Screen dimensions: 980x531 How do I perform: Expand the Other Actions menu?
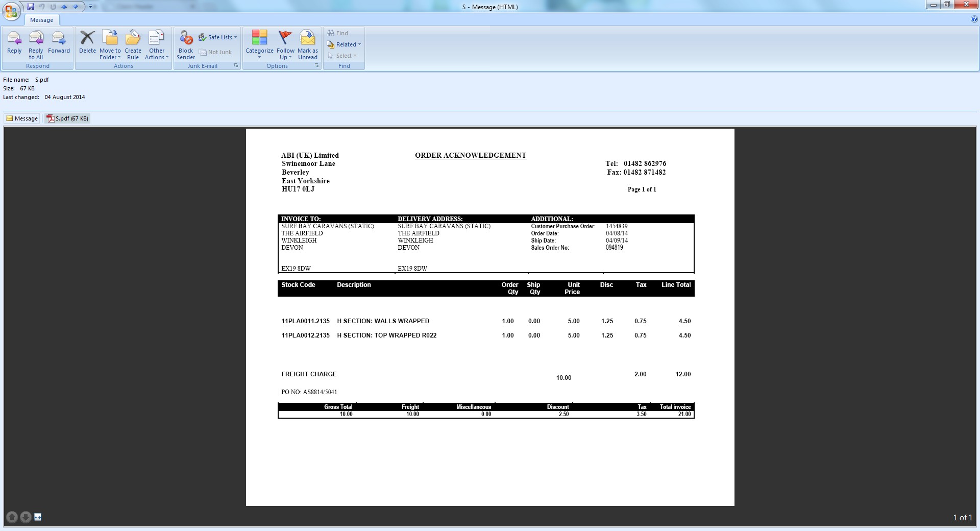[x=156, y=54]
